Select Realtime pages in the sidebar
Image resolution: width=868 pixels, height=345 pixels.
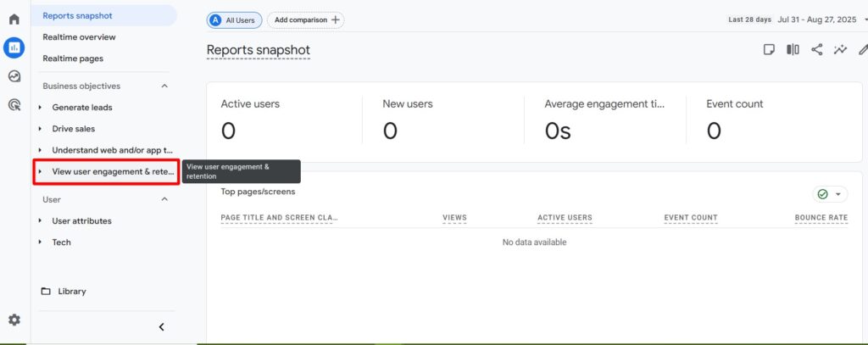[73, 58]
